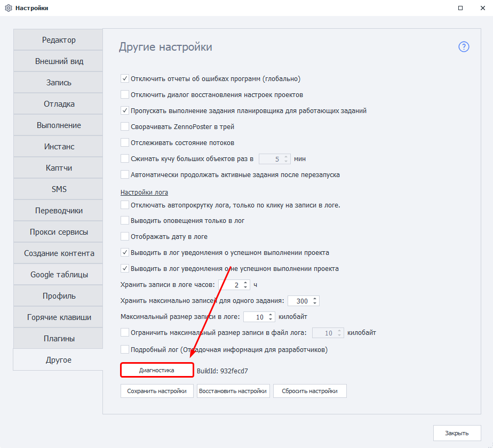The image size is (493, 448).
Task: Click the log storage hours input field
Action: coord(230,285)
